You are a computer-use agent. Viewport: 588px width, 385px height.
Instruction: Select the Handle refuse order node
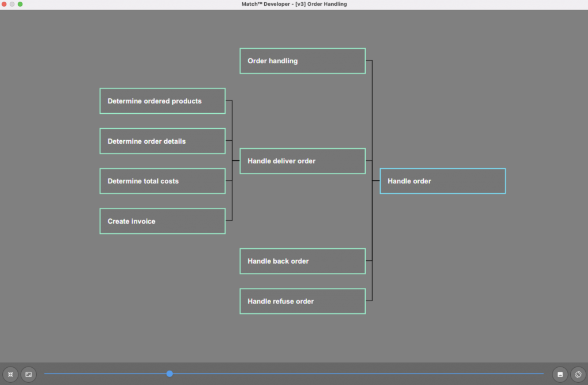click(302, 301)
